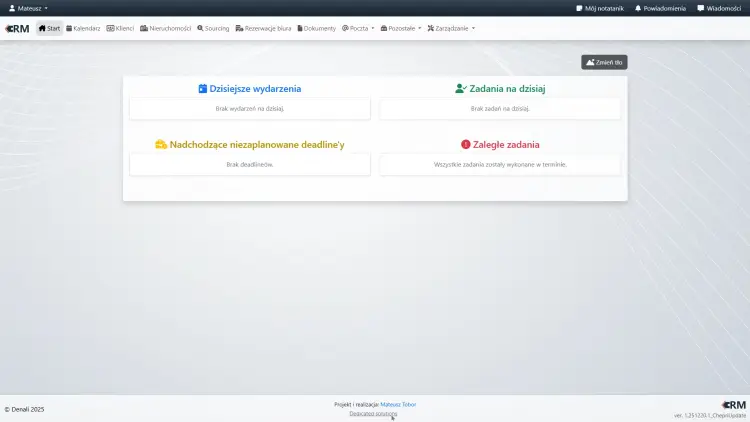Expand the Mateusz user dropdown
The width and height of the screenshot is (750, 422).
[x=27, y=7]
